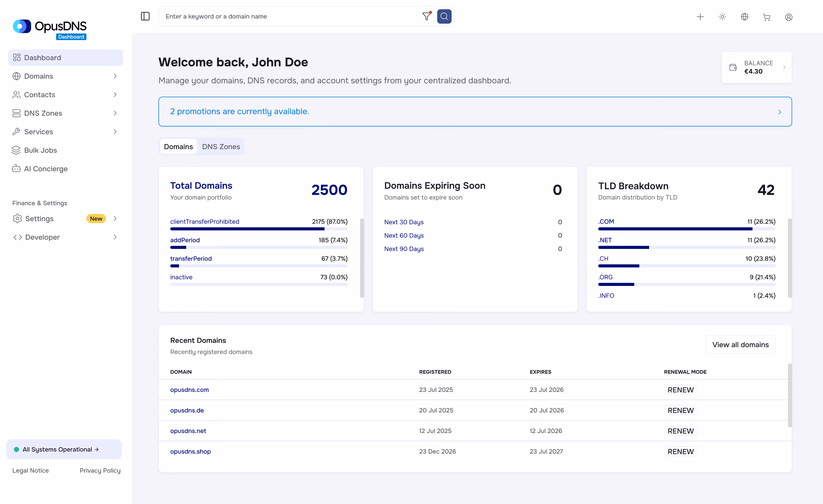
Task: Open the opusdns.shop domain link
Action: click(190, 451)
